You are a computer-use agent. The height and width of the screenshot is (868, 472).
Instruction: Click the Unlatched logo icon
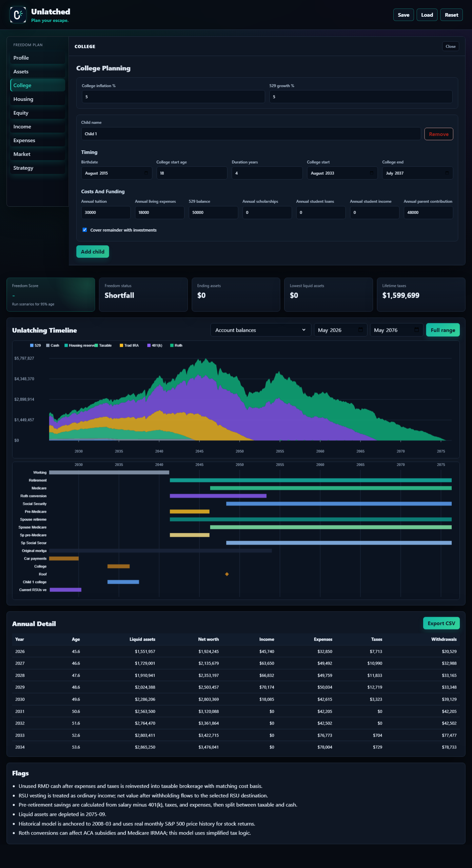pyautogui.click(x=17, y=15)
